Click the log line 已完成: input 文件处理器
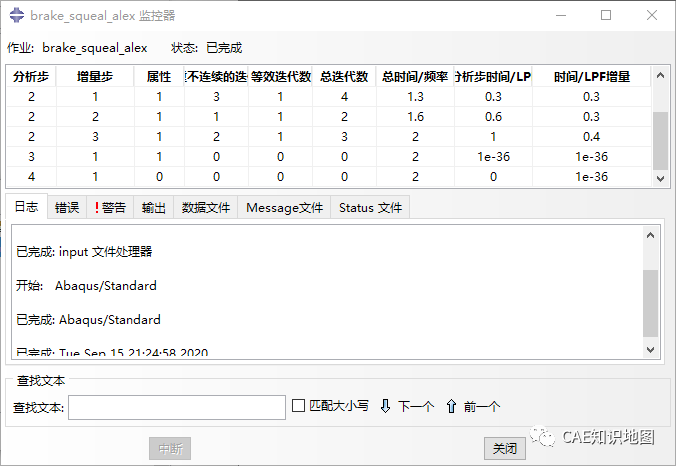 (x=84, y=251)
